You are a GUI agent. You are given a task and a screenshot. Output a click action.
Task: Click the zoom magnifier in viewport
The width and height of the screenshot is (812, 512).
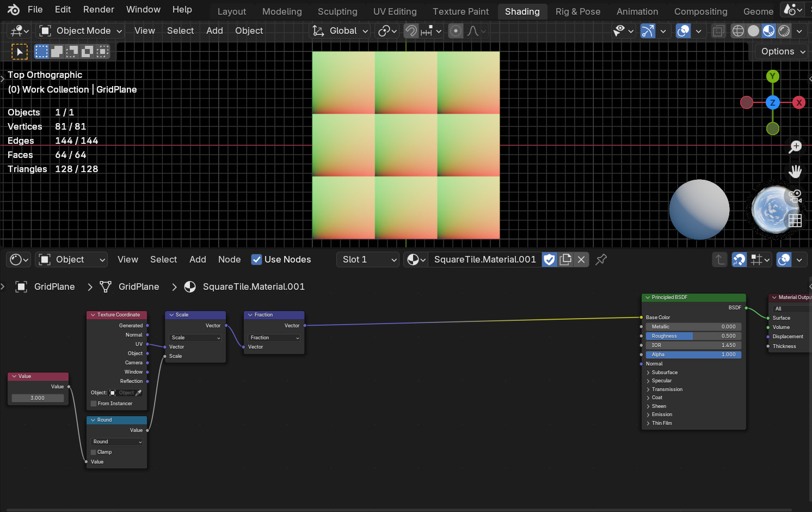click(795, 147)
